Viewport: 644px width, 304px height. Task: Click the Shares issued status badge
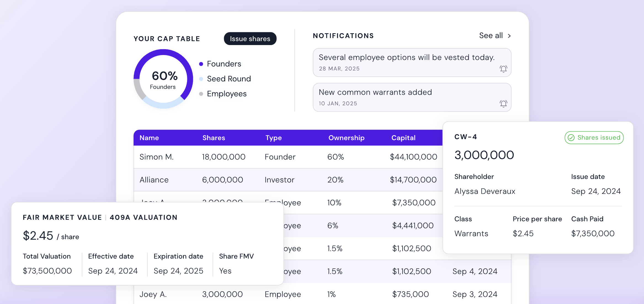[x=594, y=138]
